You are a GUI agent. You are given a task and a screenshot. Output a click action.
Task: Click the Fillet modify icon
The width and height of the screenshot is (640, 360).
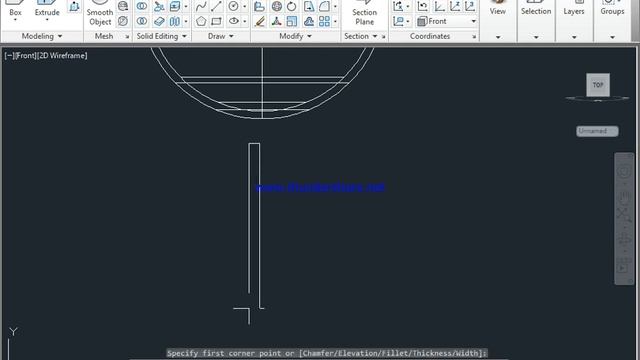324,6
